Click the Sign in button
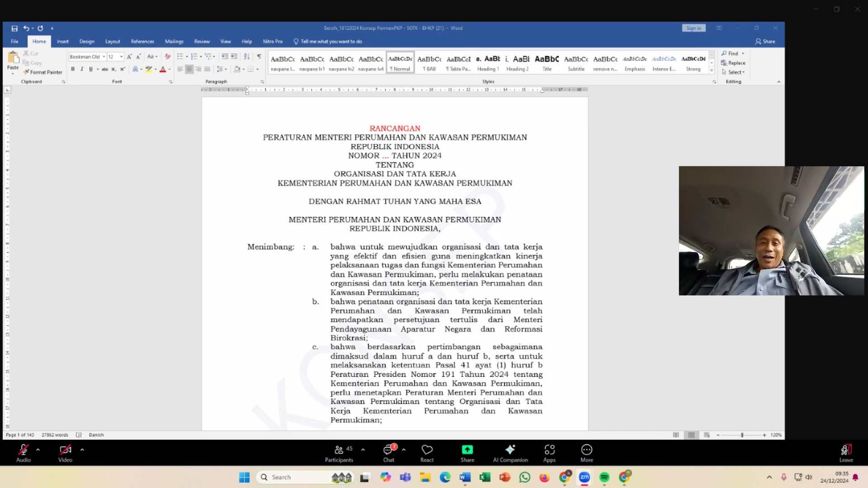The width and height of the screenshot is (868, 488). click(x=693, y=28)
